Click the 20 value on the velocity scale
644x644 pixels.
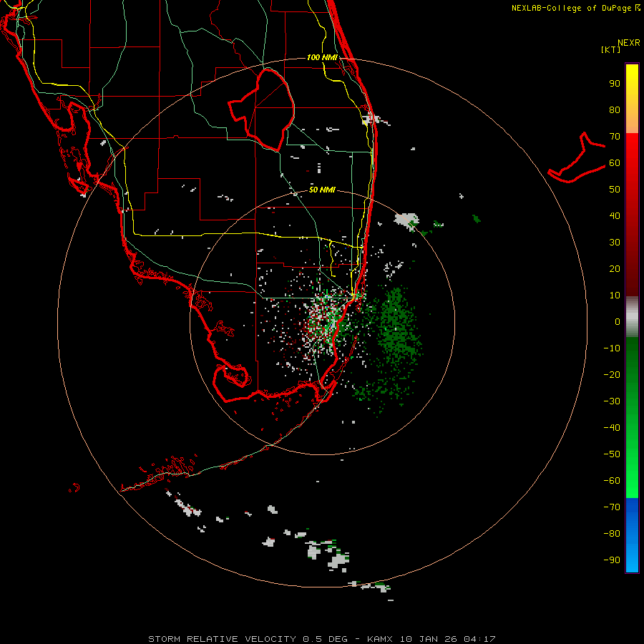click(x=615, y=268)
